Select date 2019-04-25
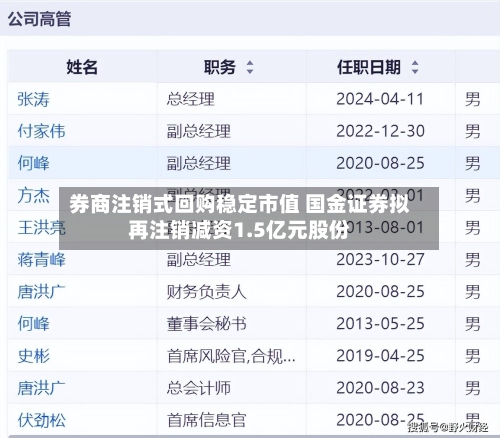The width and height of the screenshot is (500, 438). (x=380, y=356)
